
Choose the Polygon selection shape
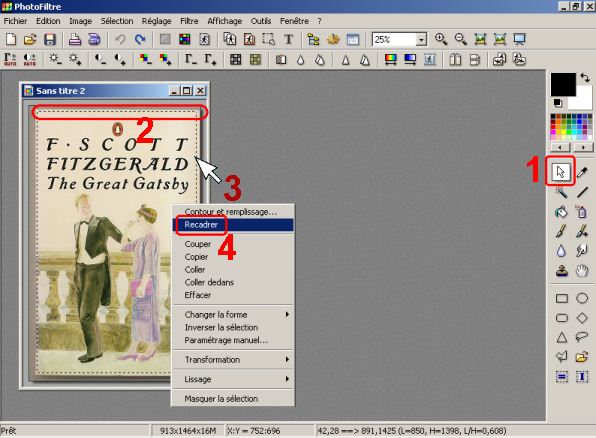(562, 357)
